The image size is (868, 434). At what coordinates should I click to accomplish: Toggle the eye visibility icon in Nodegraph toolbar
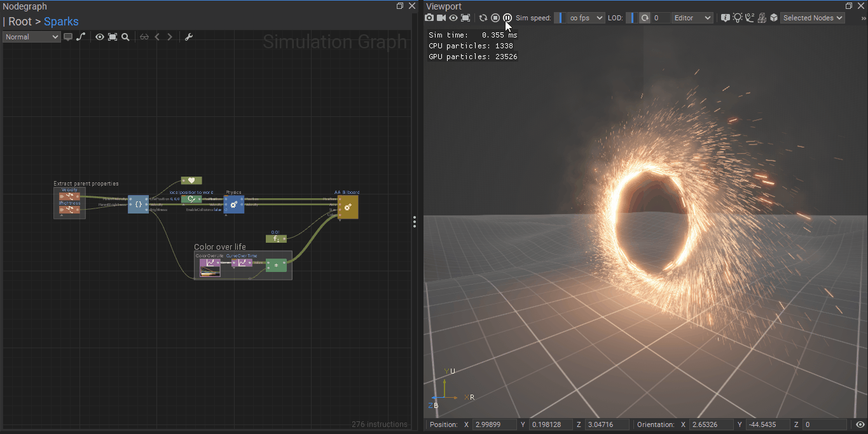point(100,37)
